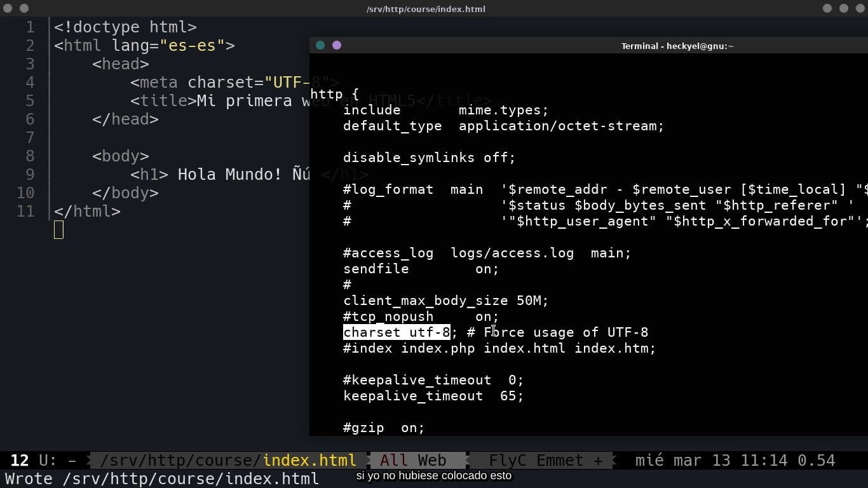This screenshot has width=868, height=488.
Task: Focus the Terminal window via its title text
Action: pos(677,46)
